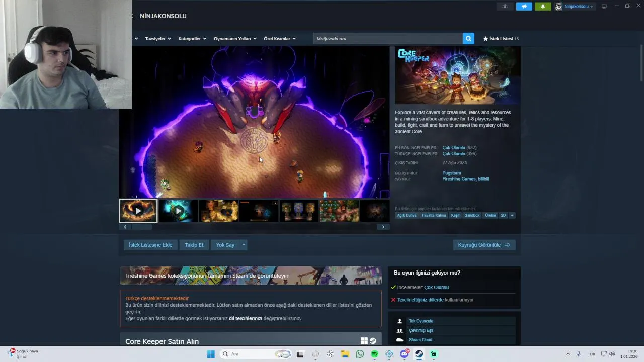The image size is (644, 362).
Task: Open WhatsApp from the taskbar
Action: tap(360, 354)
